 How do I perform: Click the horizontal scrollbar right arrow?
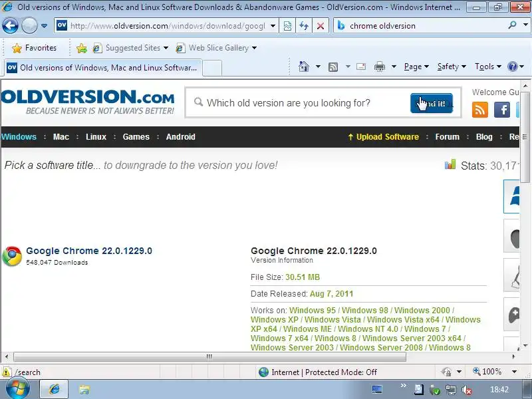point(513,356)
